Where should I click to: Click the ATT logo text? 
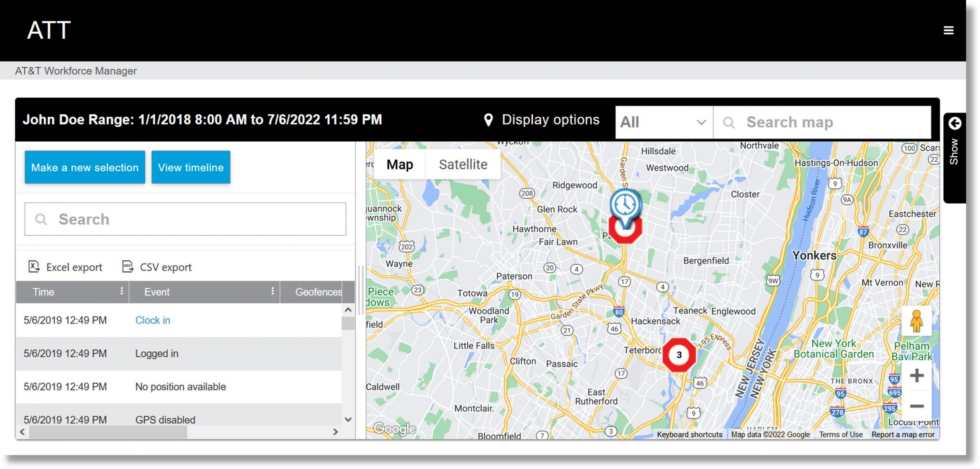[x=49, y=30]
